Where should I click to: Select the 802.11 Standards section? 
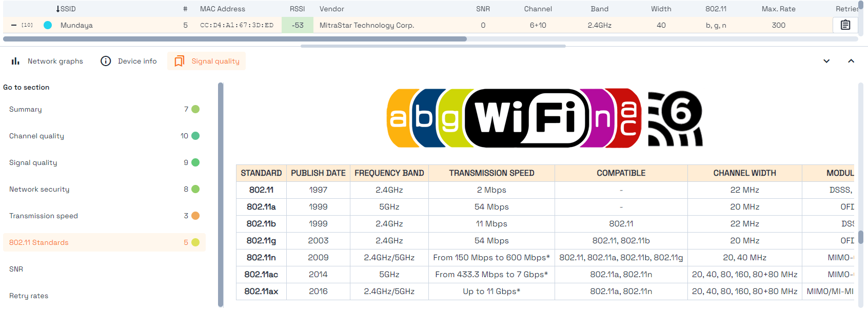[104, 242]
